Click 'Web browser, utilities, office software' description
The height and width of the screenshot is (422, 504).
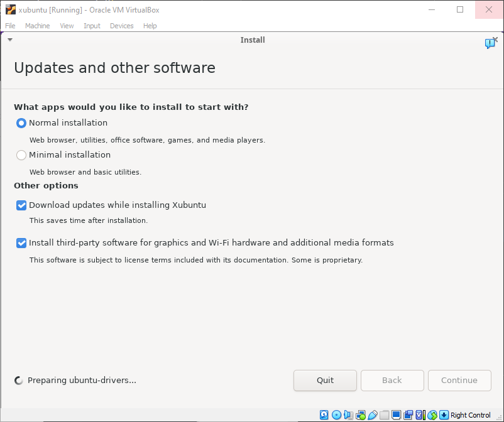click(x=147, y=140)
